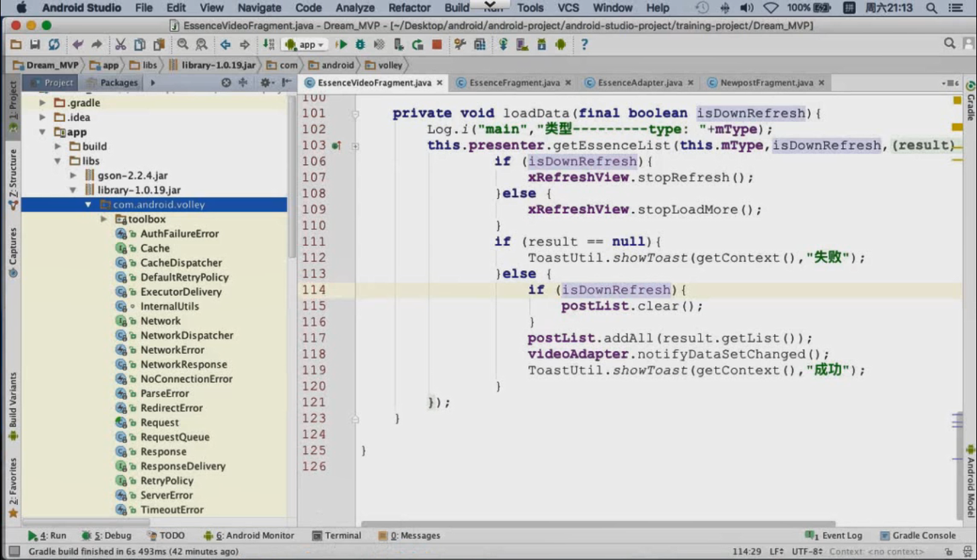The height and width of the screenshot is (560, 977).
Task: Click the Save All disk icon
Action: coord(34,44)
